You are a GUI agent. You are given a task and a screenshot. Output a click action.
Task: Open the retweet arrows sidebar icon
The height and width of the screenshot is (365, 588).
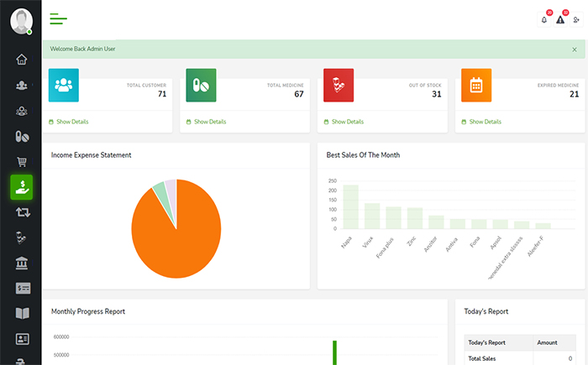(22, 212)
